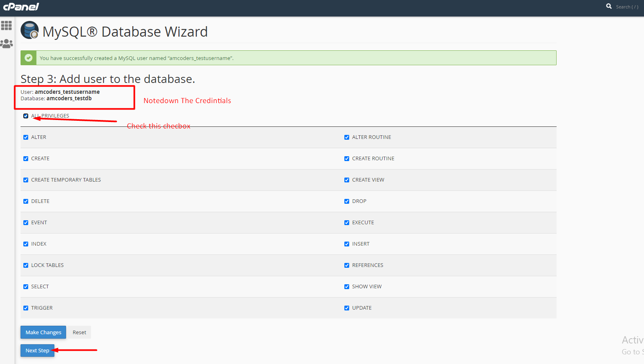Viewport: 644px width, 364px height.
Task: Toggle the SHOW VIEW checkbox
Action: pos(347,287)
